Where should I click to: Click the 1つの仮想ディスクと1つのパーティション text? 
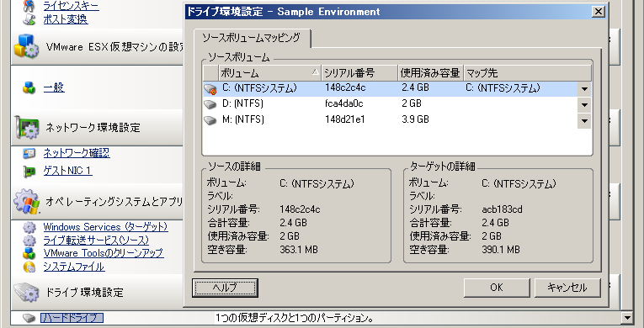295,318
